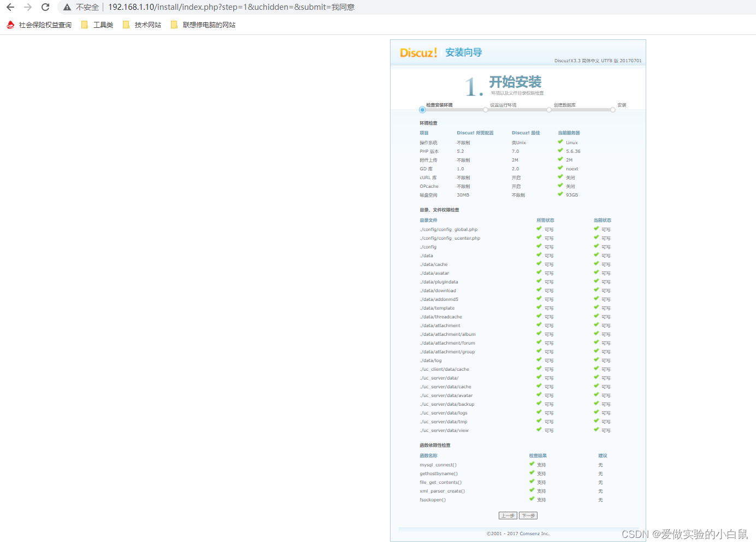
Task: Select the ./uc_server/data/tmp directory text
Action: coord(444,422)
